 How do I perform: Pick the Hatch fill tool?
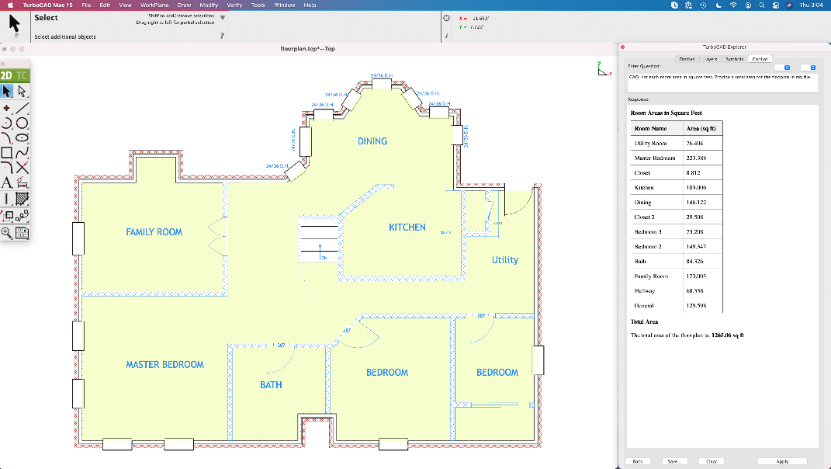tap(22, 199)
